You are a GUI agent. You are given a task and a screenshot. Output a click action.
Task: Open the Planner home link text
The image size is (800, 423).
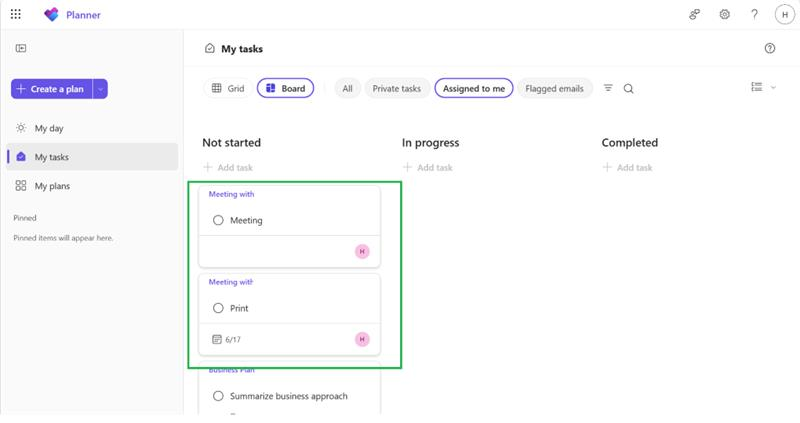point(83,15)
